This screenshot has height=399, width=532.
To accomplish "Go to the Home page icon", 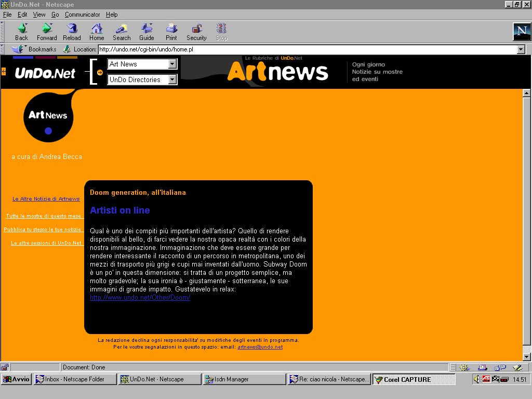I will [x=97, y=32].
